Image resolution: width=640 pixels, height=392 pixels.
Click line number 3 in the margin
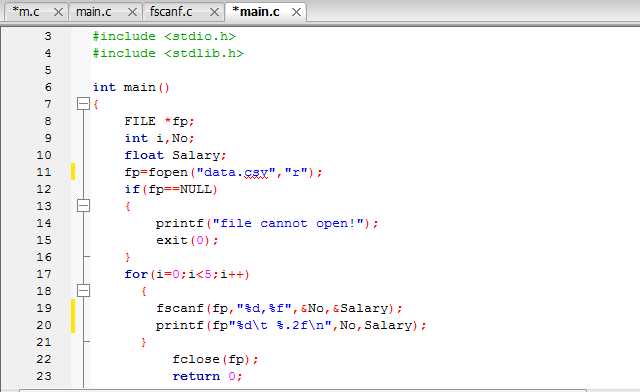coord(48,36)
